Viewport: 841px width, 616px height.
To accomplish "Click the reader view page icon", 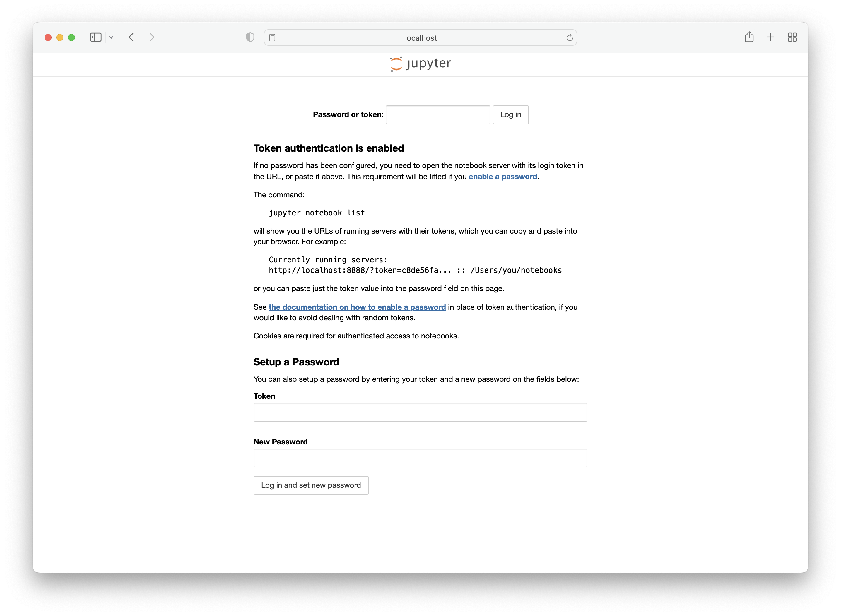I will click(272, 38).
